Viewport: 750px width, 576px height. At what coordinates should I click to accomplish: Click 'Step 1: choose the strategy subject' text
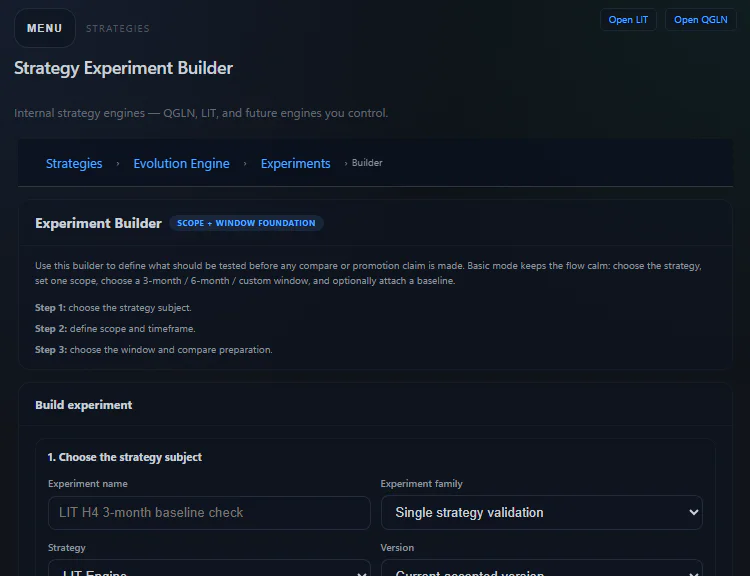click(x=113, y=308)
